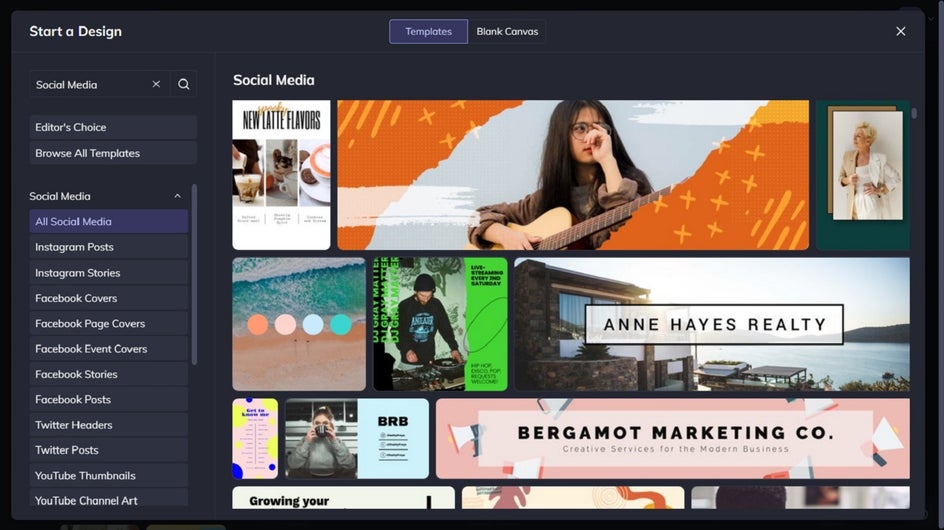The image size is (944, 530).
Task: Open the Get to know me template
Action: pyautogui.click(x=255, y=438)
